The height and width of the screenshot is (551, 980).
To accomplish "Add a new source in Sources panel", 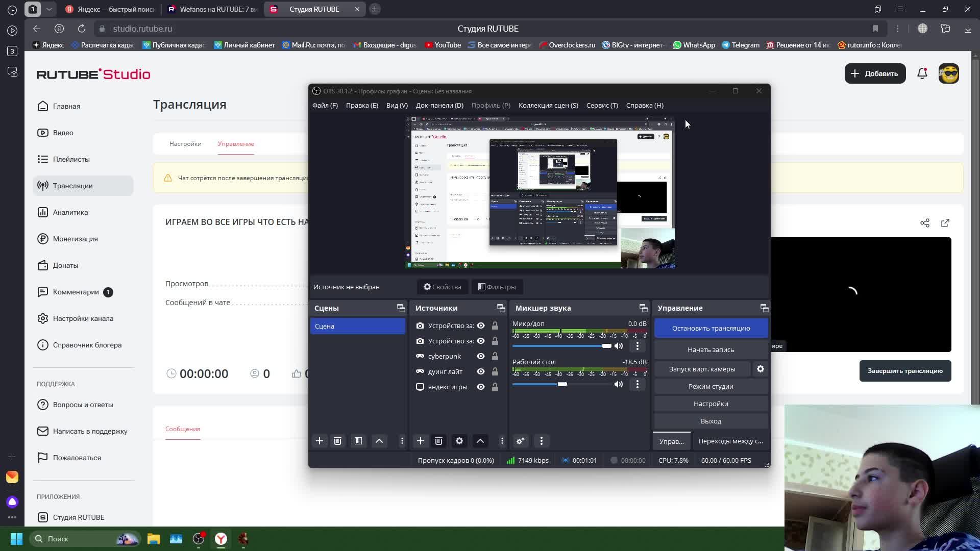I will [421, 441].
